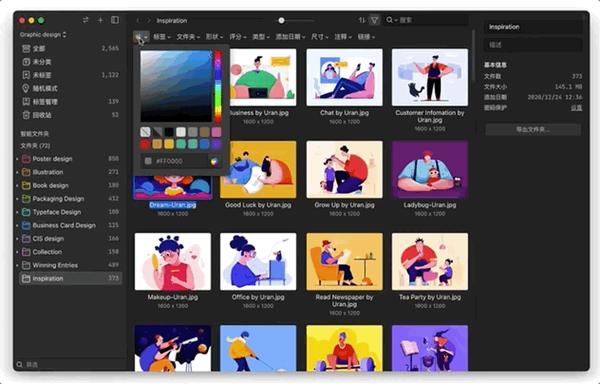Select the Tea Party by Uran thumbnail
Screen dimensions: 600x384
(430, 262)
